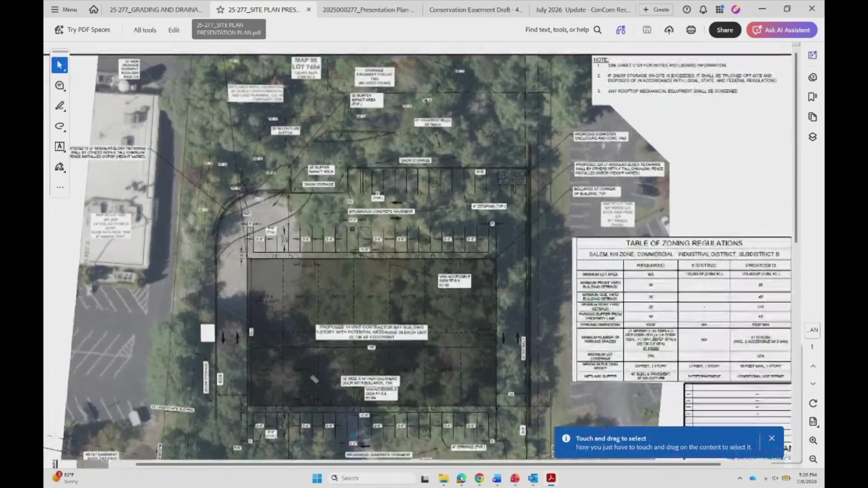The height and width of the screenshot is (488, 868).
Task: Open the All tools menu
Action: point(145,30)
